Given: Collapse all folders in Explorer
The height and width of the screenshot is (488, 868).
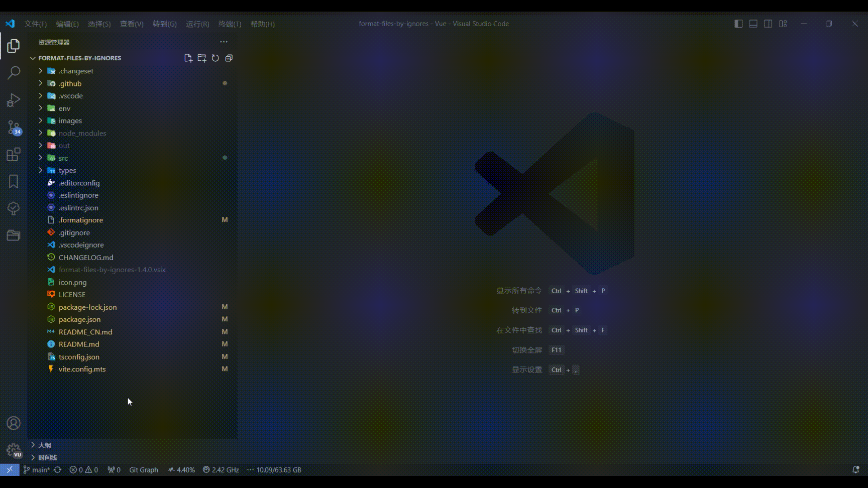Looking at the screenshot, I should [229, 58].
